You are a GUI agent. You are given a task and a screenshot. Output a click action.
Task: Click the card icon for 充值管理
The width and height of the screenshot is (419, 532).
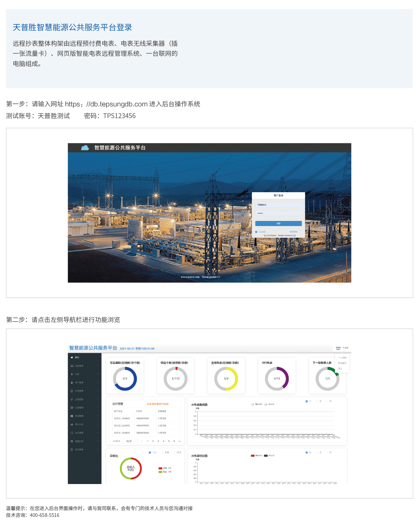(72, 407)
